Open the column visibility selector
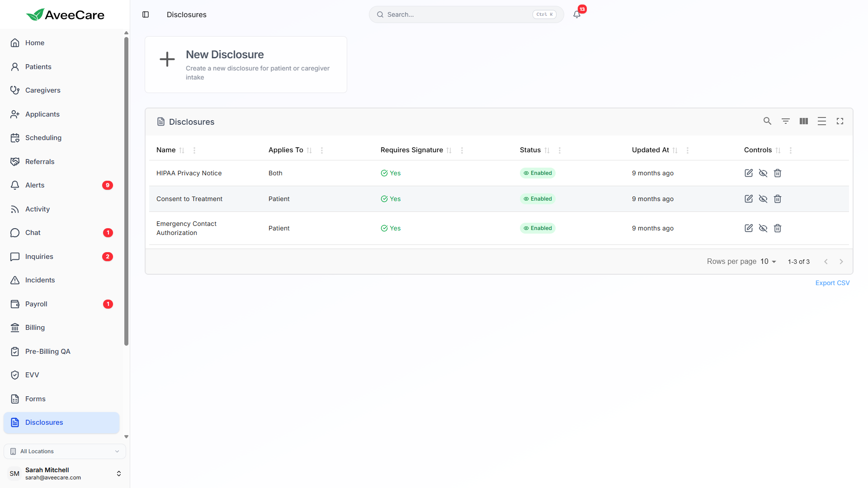Image resolution: width=868 pixels, height=488 pixels. (804, 121)
